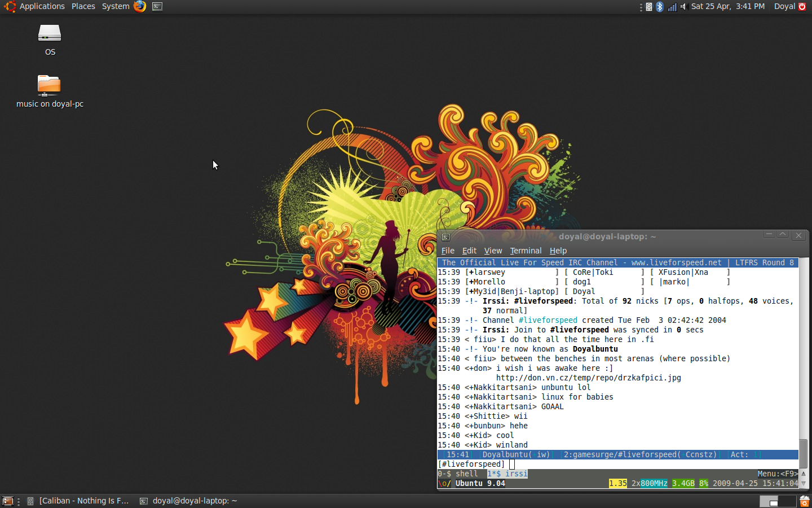Click the Bluetooth tray icon

[x=660, y=7]
